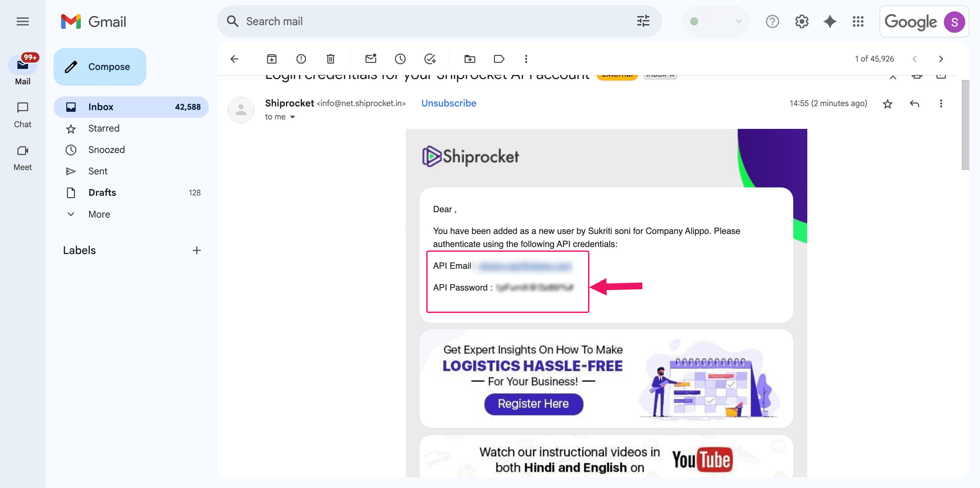Screen dimensions: 980x488
Task: Open Gemini with the sparkle icon
Action: (830, 22)
